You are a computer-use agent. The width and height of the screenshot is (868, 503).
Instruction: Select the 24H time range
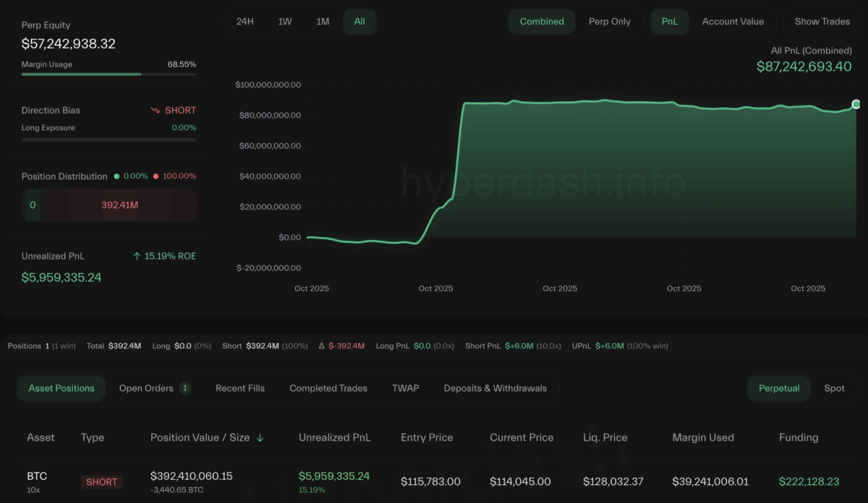click(x=245, y=22)
